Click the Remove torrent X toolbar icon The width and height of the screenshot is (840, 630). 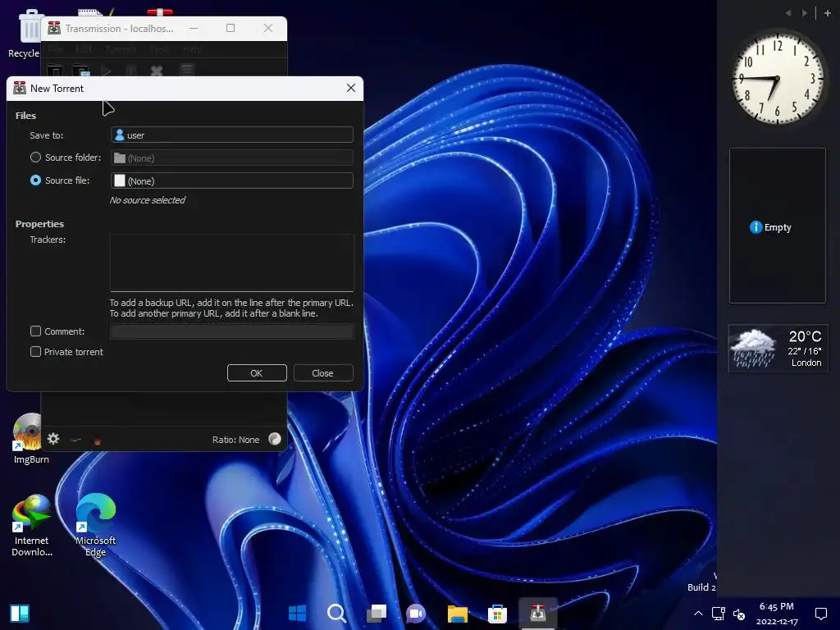point(157,71)
